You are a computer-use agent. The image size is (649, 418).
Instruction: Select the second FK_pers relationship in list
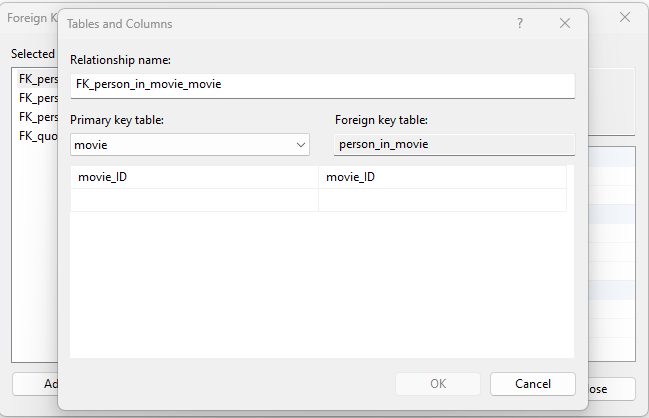pyautogui.click(x=36, y=97)
